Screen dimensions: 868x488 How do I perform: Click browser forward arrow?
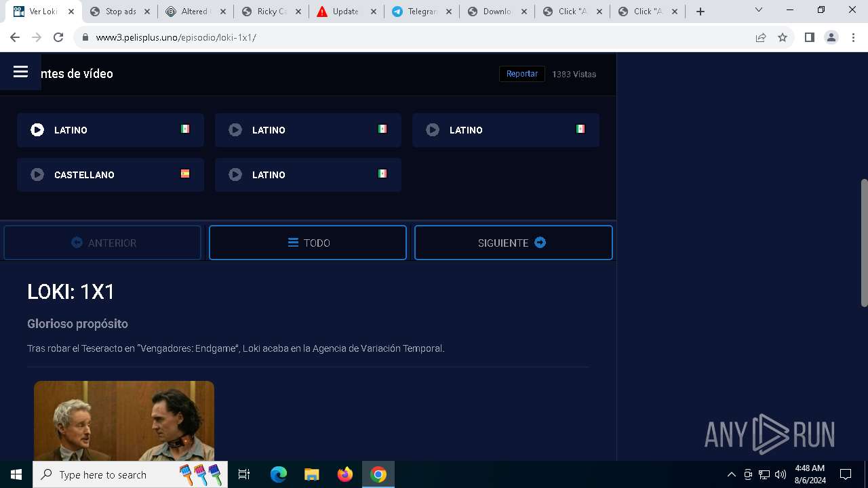[37, 37]
